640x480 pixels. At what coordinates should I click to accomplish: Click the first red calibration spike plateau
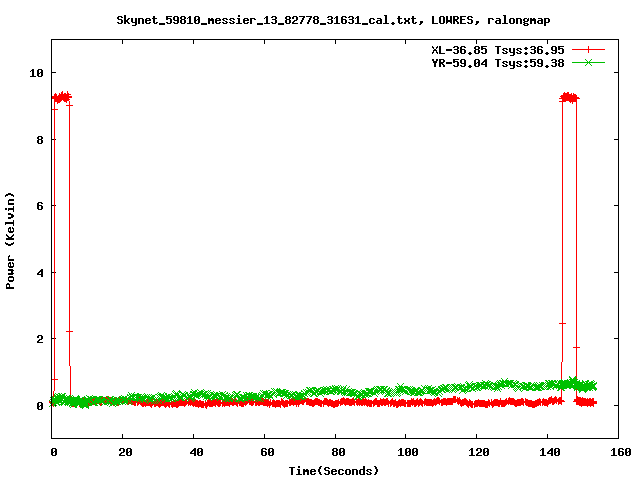(x=62, y=97)
